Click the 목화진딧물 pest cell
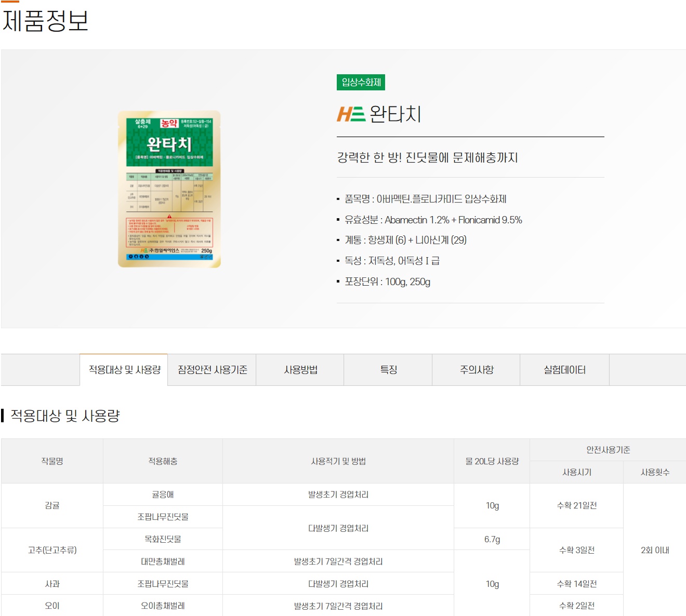686x616 pixels. tap(163, 539)
